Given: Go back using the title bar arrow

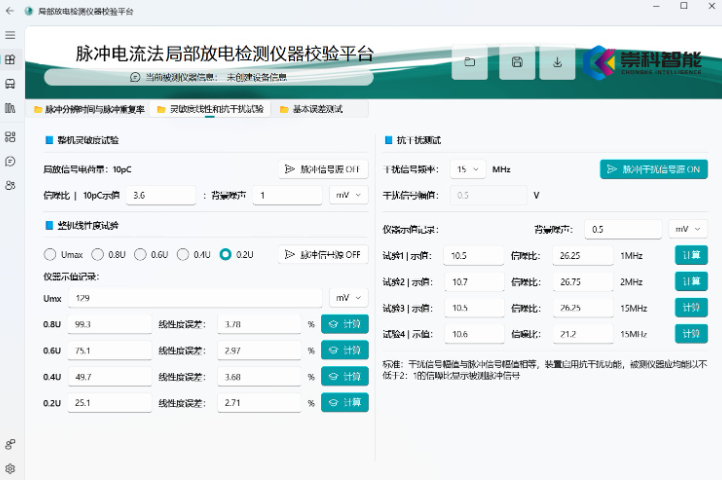Looking at the screenshot, I should (10, 11).
